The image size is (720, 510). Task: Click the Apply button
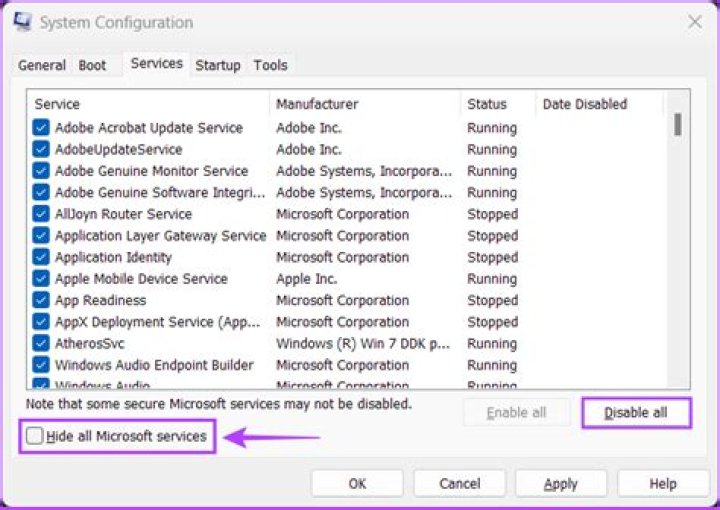561,483
